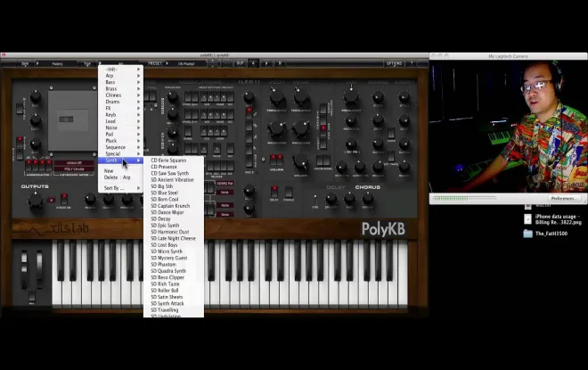Load preset SD Travelling
This screenshot has width=588, height=370.
[x=174, y=310]
